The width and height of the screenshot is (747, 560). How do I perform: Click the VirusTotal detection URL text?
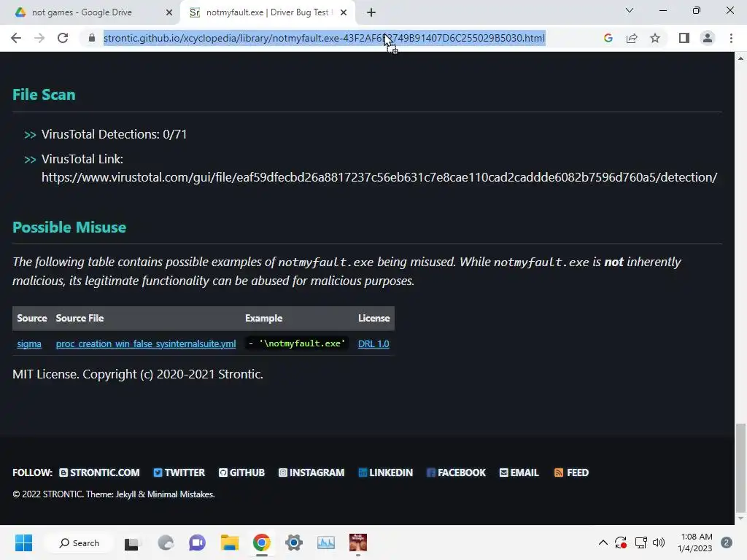[x=379, y=177]
